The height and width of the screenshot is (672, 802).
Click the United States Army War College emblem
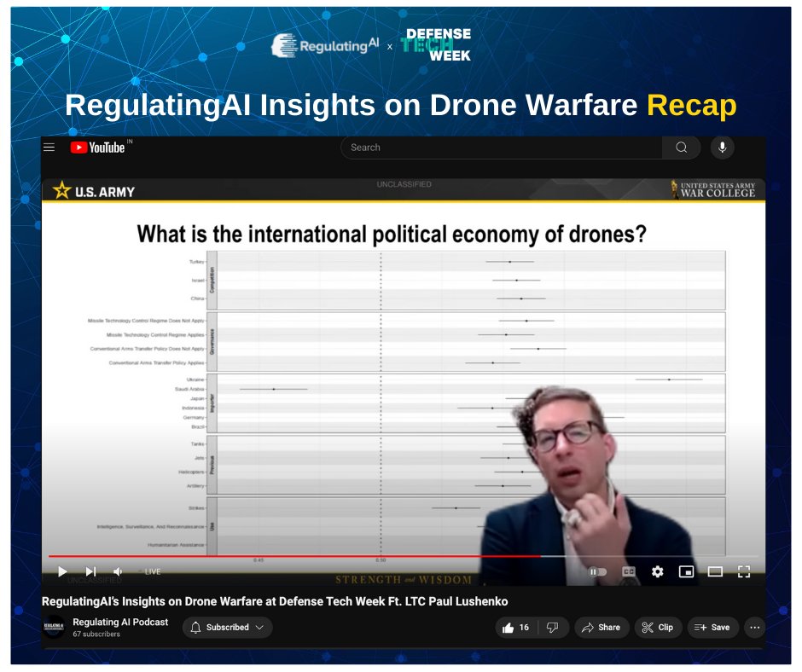point(713,189)
